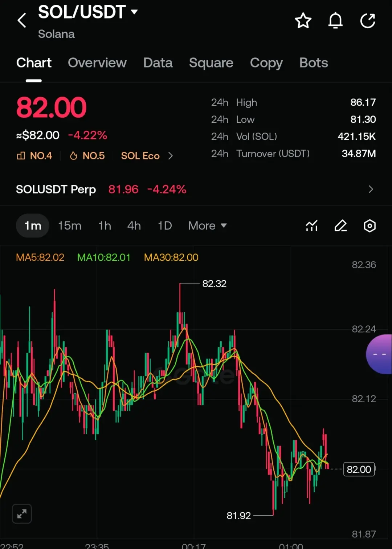Tap the 82.24 price axis label
This screenshot has height=549, width=392.
[364, 329]
